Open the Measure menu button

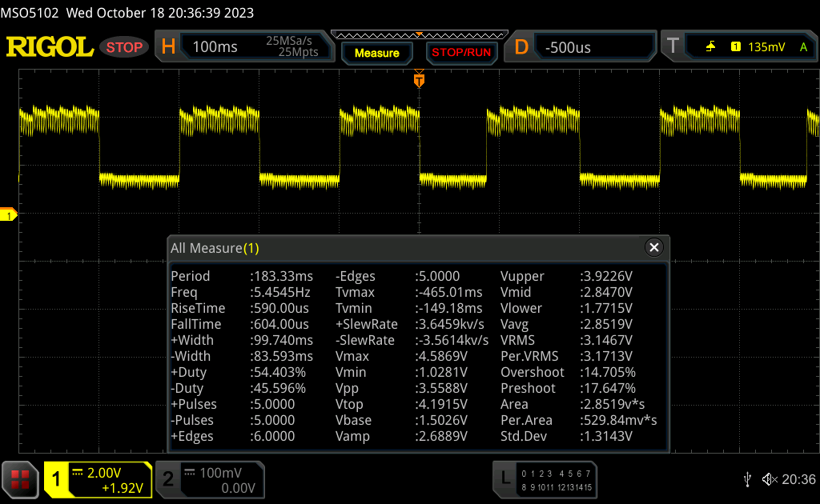point(376,53)
